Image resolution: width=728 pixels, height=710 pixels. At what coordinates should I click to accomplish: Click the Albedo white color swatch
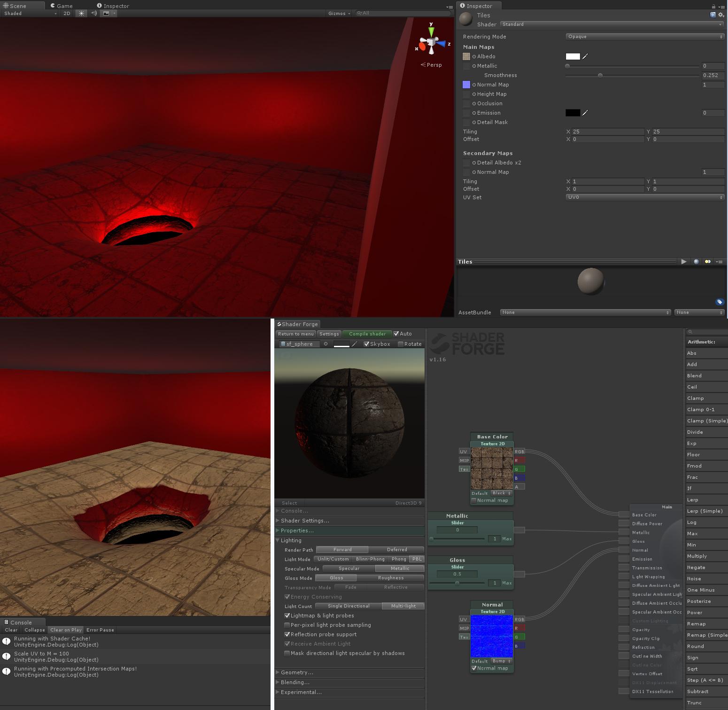(x=573, y=56)
